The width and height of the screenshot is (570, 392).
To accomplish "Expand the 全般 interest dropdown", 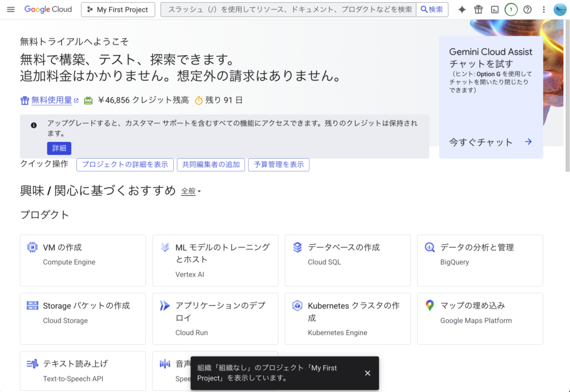I will click(191, 192).
